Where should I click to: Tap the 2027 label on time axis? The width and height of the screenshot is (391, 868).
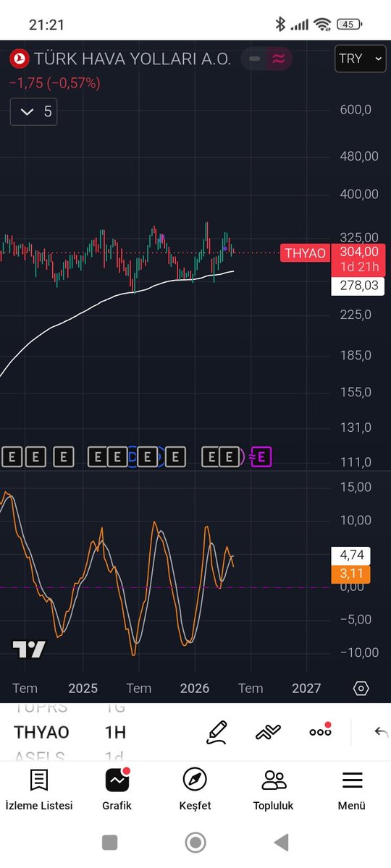306,688
